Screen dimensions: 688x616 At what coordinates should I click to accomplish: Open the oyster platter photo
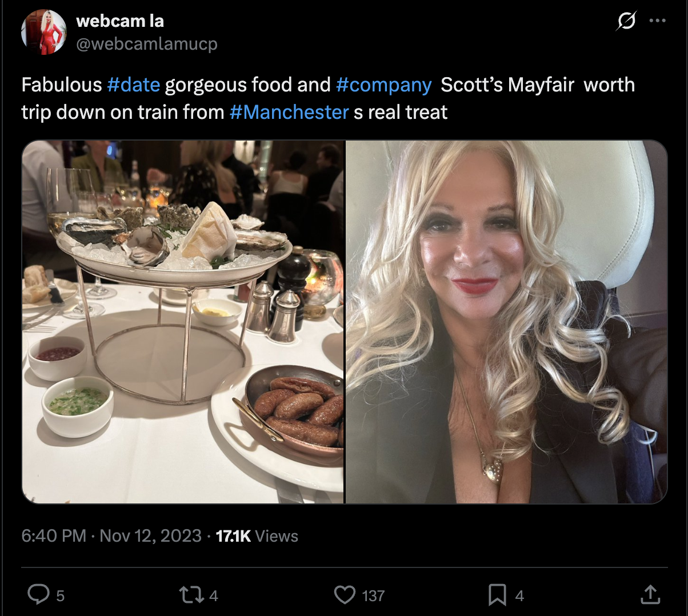pos(183,322)
